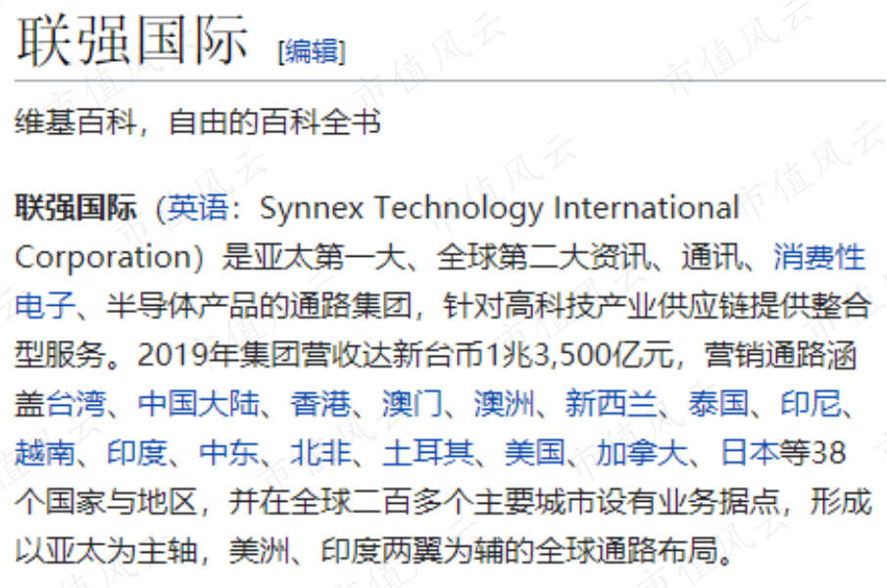Click the 加拿大 link
The width and height of the screenshot is (887, 588).
[x=642, y=453]
